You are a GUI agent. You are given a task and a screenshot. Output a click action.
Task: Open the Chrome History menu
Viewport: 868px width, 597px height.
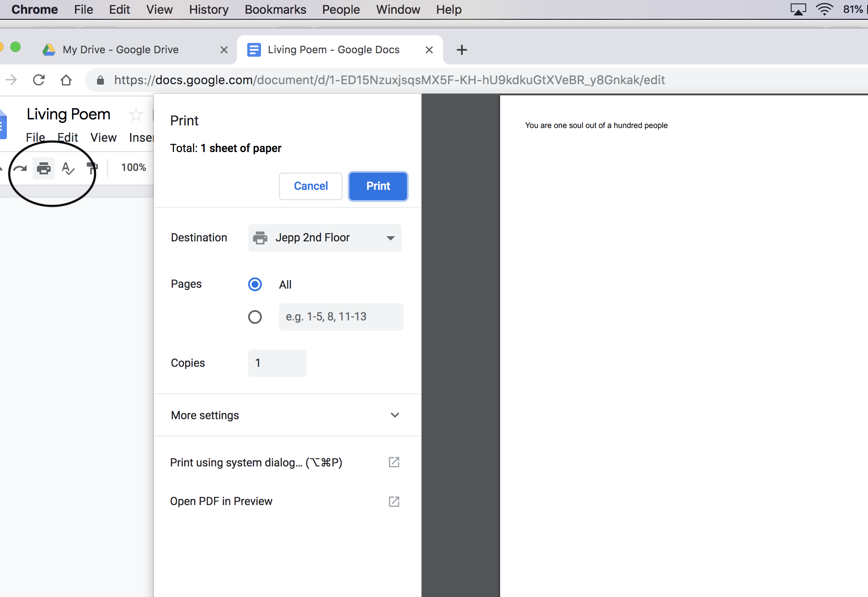[x=209, y=9]
